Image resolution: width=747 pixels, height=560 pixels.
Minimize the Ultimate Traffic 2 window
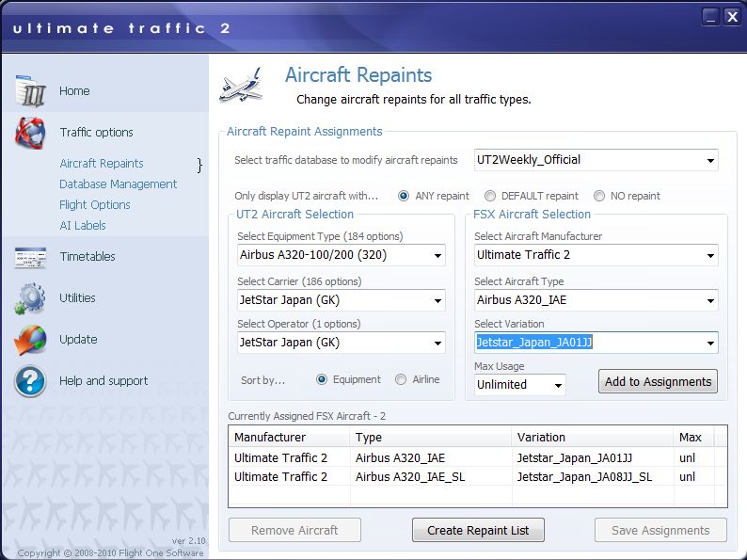[x=710, y=17]
